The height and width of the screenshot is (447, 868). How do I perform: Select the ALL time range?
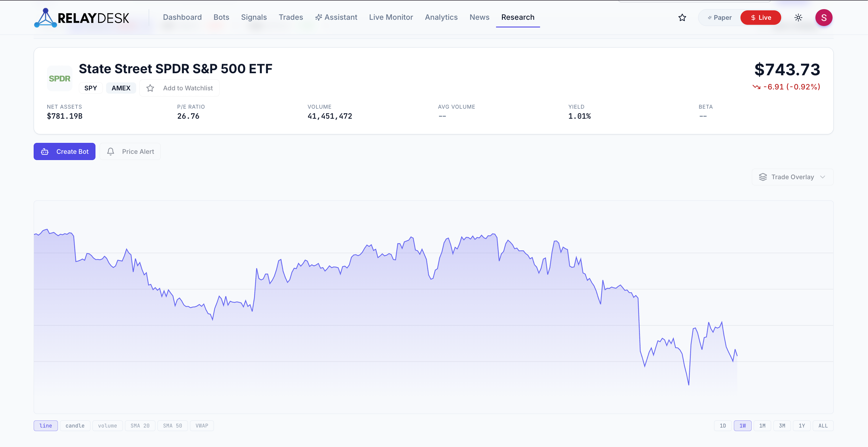[823, 425]
